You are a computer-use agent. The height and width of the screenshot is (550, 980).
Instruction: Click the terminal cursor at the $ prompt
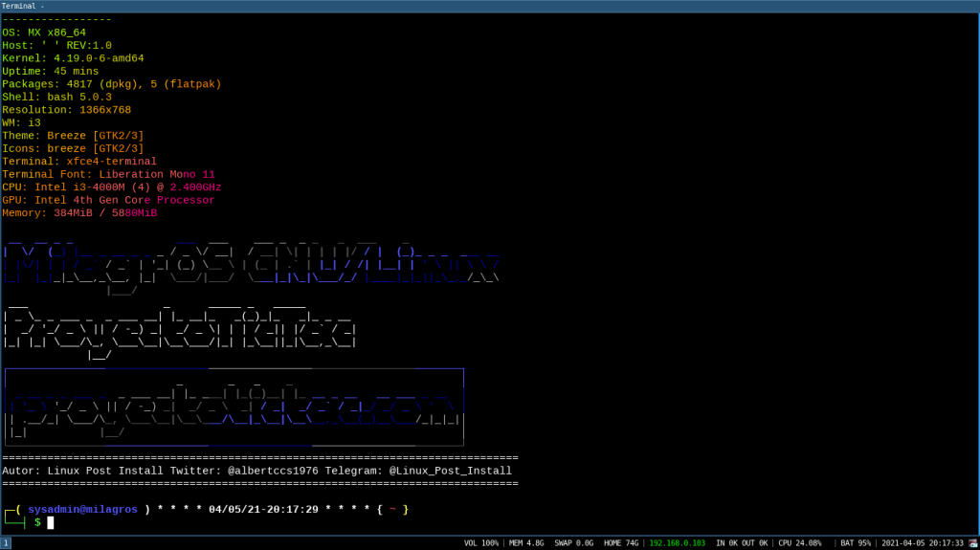(51, 522)
